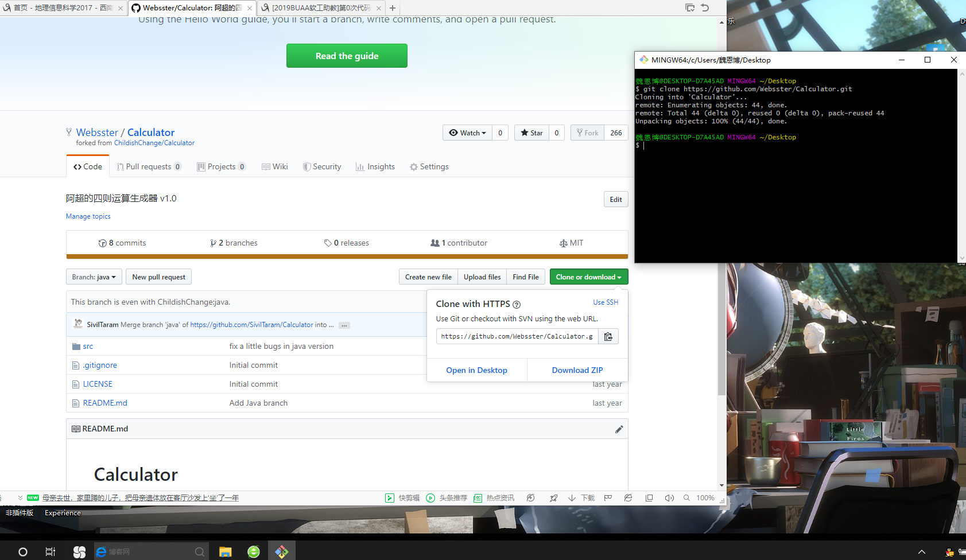Close the Websster/Calculator browser tab
Viewport: 966px width, 560px height.
(x=250, y=8)
